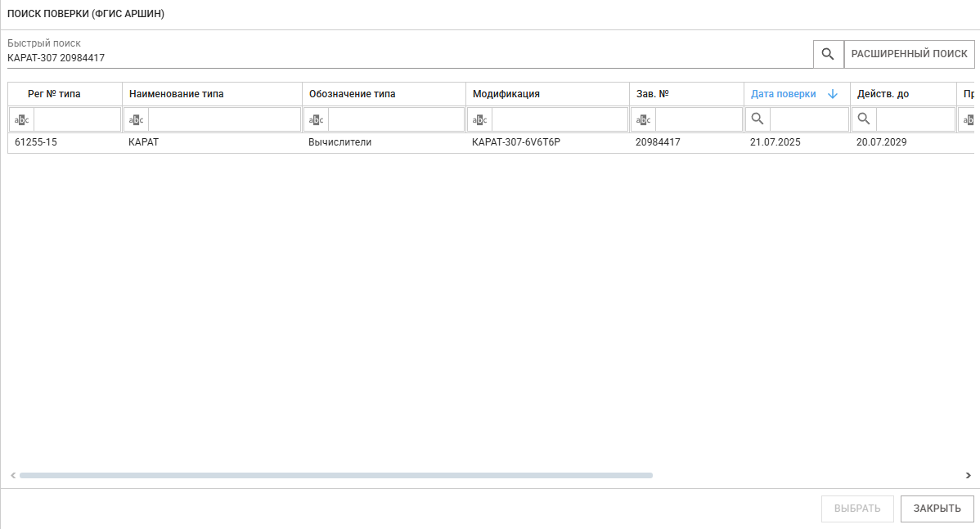The image size is (980, 529).
Task: Open filter type icon under Обозначение типа
Action: [317, 120]
